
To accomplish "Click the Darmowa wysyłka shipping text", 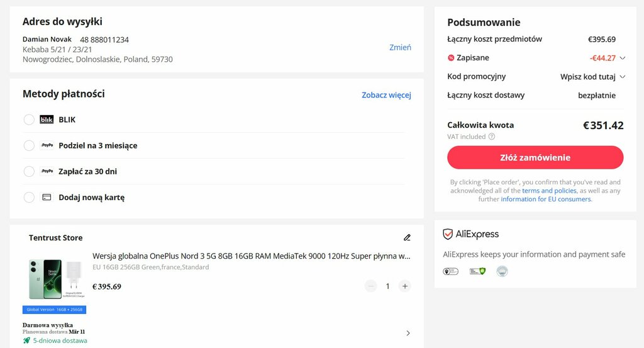I will 48,325.
